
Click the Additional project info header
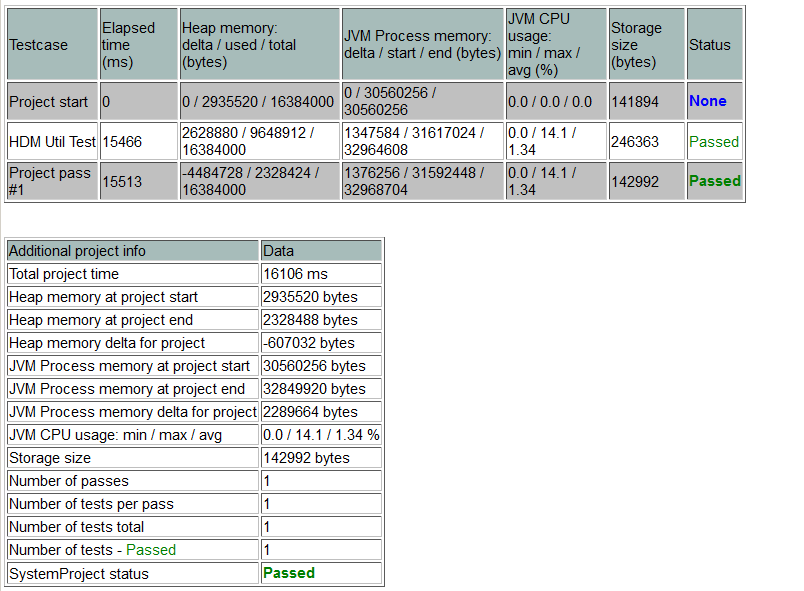tap(77, 251)
